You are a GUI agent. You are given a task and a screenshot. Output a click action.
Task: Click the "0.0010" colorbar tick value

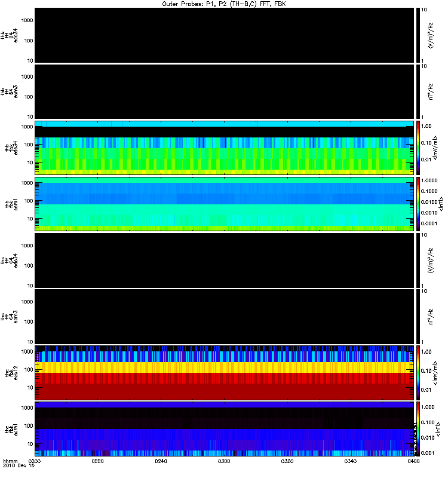[x=429, y=213]
